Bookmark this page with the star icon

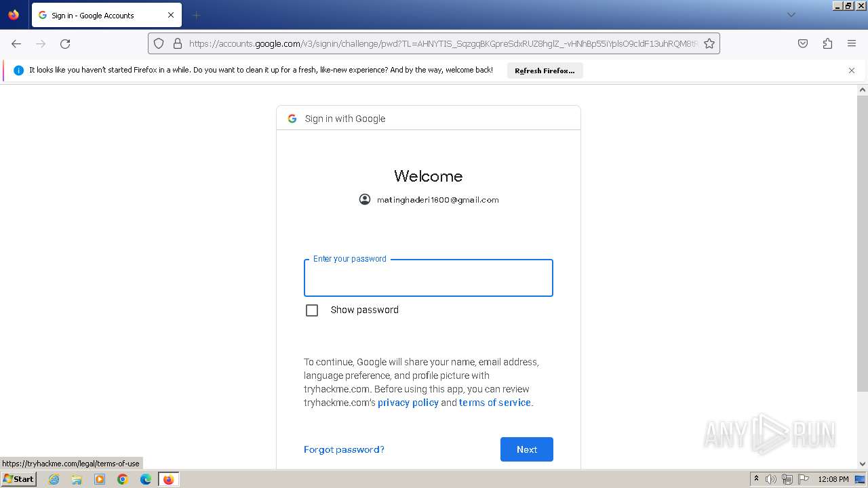[x=709, y=43]
